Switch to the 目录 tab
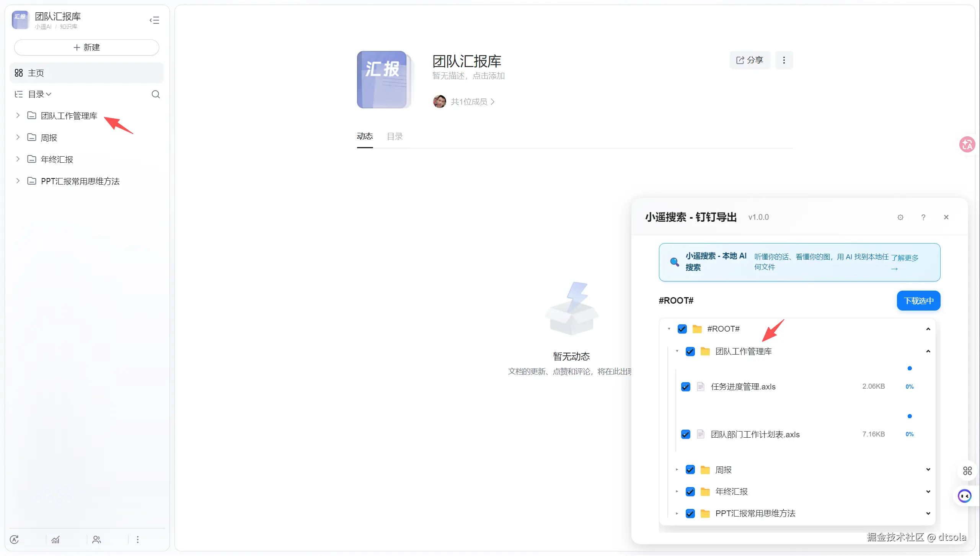 coord(395,136)
